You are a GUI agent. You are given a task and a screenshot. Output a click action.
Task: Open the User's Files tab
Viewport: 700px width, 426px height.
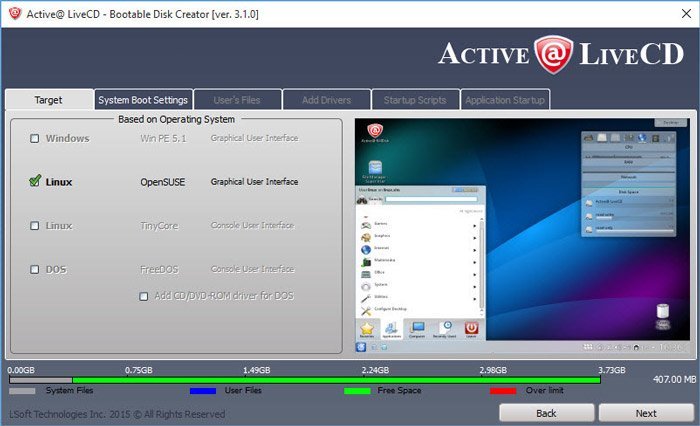coord(237,100)
